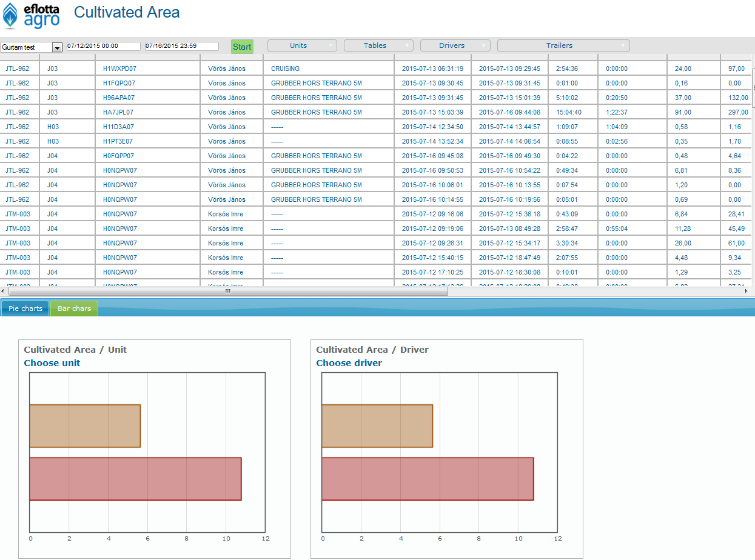This screenshot has width=755, height=560.
Task: Click the start date field 07/12/2015 00:00
Action: click(103, 46)
